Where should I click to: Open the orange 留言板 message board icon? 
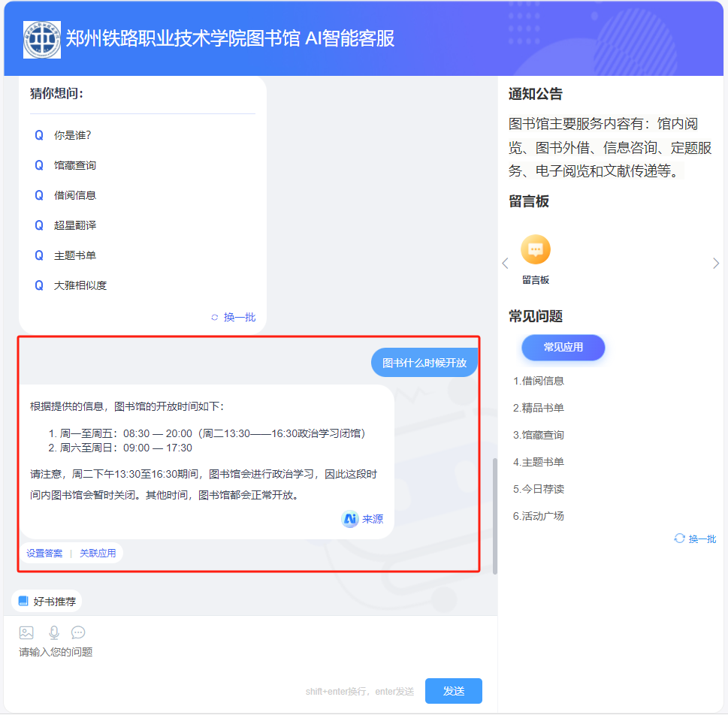point(536,250)
